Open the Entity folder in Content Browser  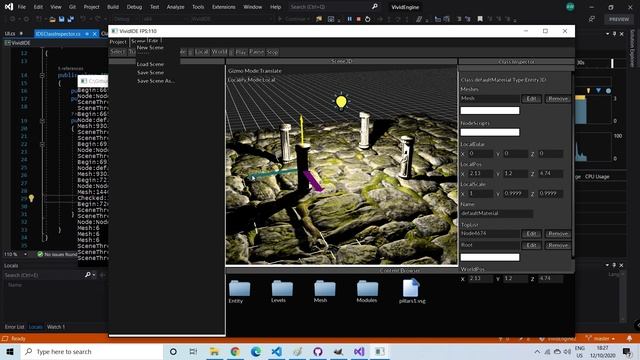(239, 288)
